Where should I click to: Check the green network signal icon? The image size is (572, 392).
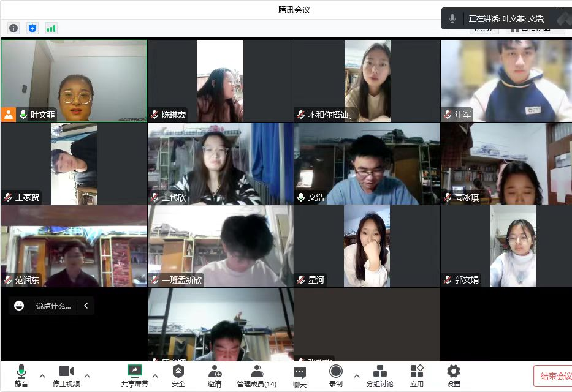click(51, 28)
